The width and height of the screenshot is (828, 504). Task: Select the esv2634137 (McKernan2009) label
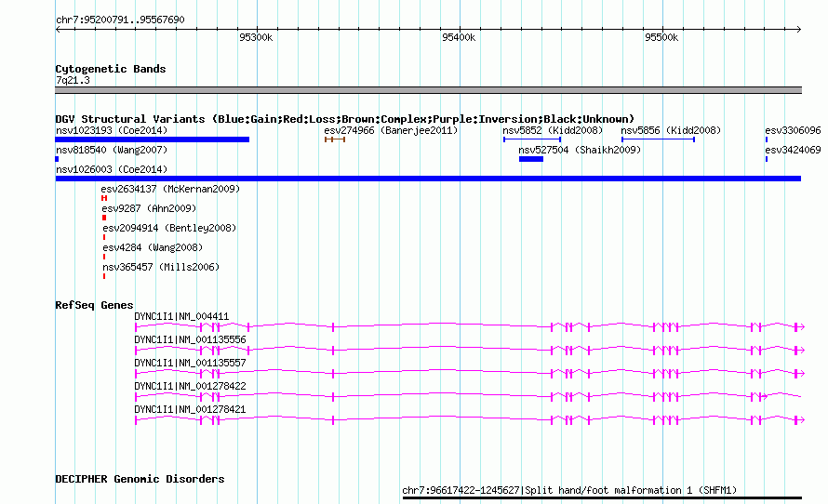point(170,189)
